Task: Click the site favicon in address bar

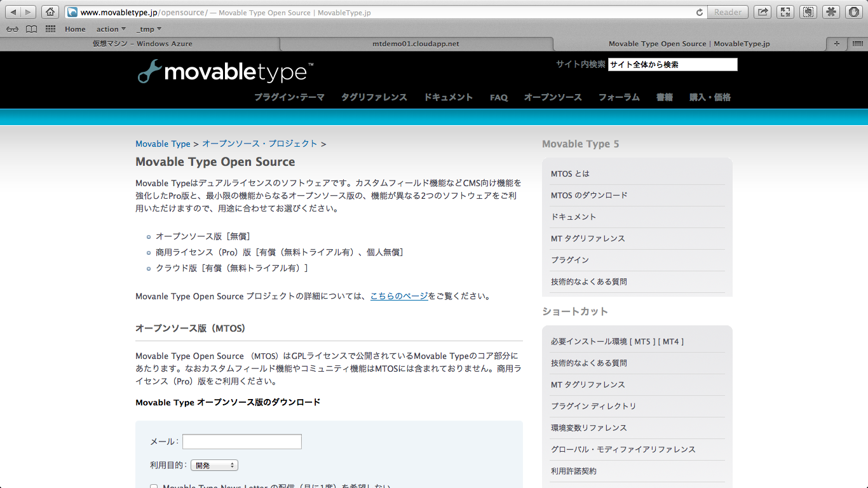Action: click(x=72, y=12)
